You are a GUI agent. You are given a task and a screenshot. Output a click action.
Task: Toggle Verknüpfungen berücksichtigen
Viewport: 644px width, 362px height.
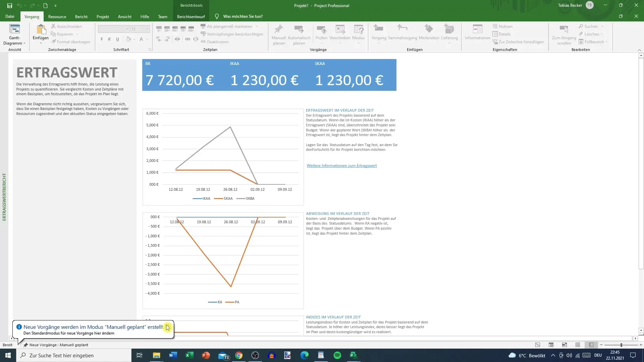click(x=232, y=34)
